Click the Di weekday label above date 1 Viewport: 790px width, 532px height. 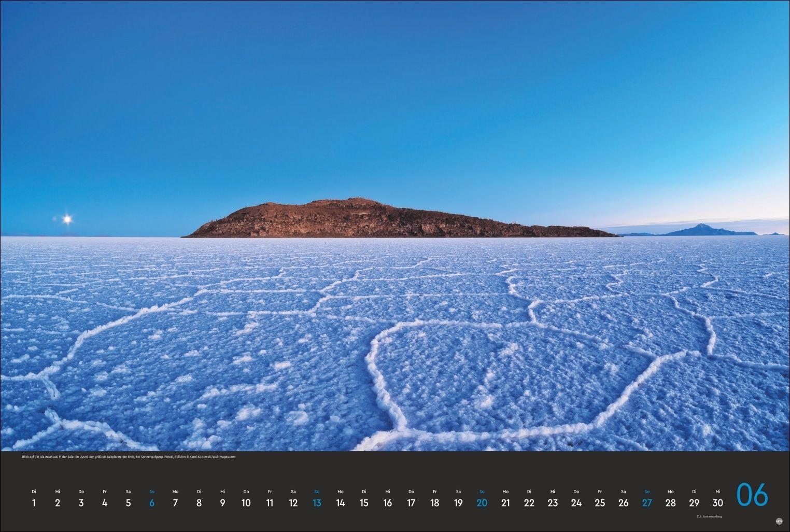coord(34,491)
